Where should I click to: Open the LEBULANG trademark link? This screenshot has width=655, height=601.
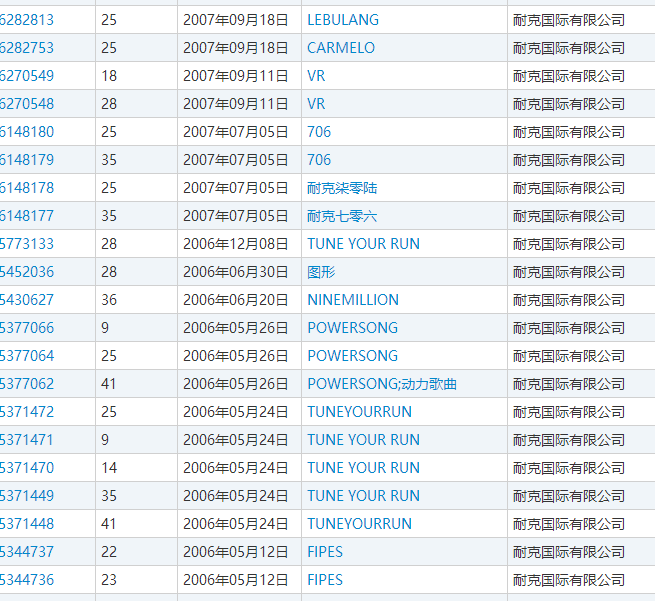pos(343,20)
